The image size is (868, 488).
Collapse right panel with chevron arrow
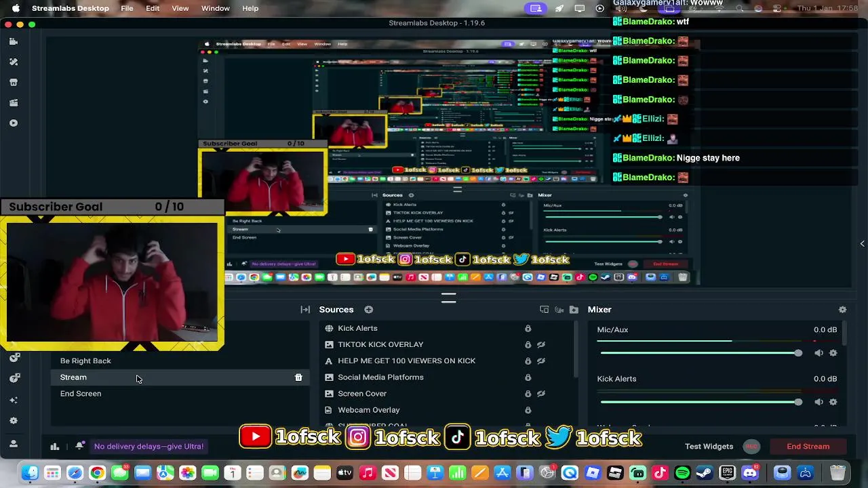pyautogui.click(x=862, y=244)
